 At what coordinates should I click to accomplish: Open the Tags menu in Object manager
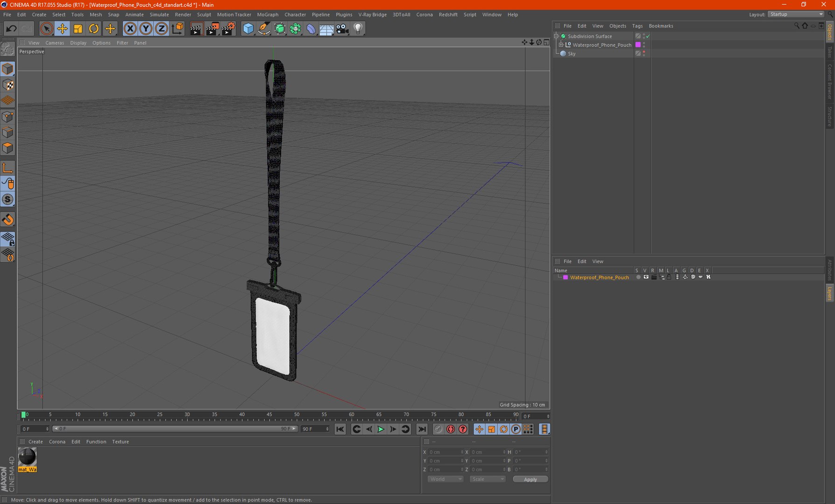[x=637, y=26]
